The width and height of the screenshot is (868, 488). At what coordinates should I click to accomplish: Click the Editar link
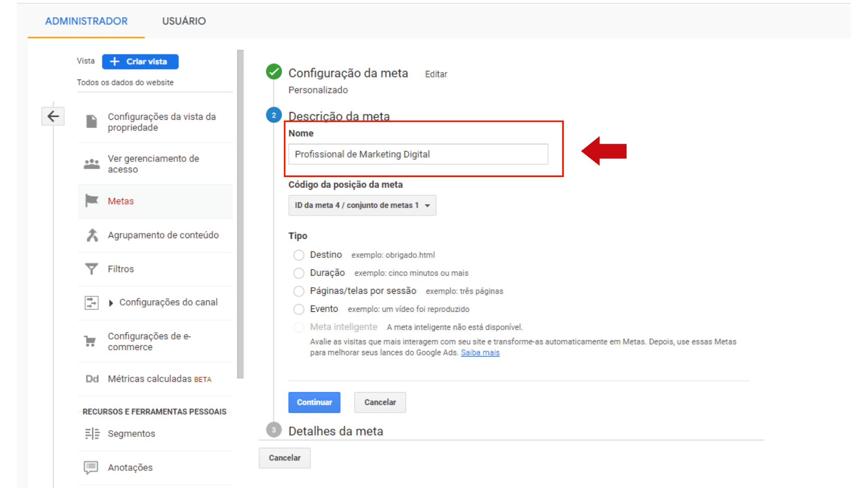click(x=436, y=74)
